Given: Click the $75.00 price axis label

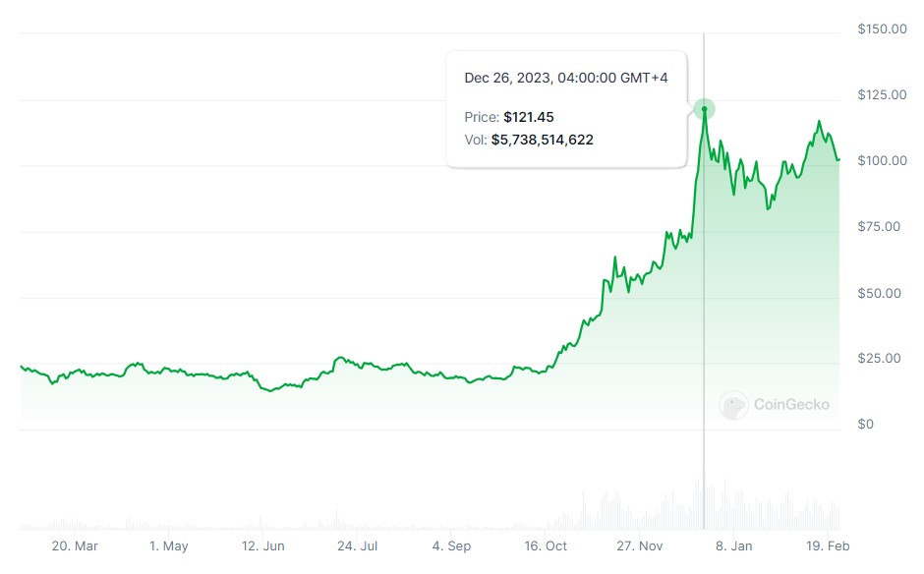Looking at the screenshot, I should click(x=879, y=227).
